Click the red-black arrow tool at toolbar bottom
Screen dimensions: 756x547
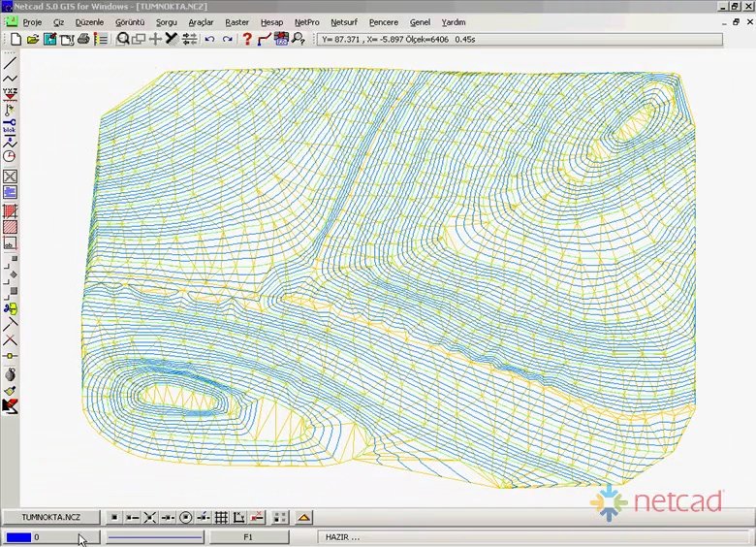tap(10, 406)
